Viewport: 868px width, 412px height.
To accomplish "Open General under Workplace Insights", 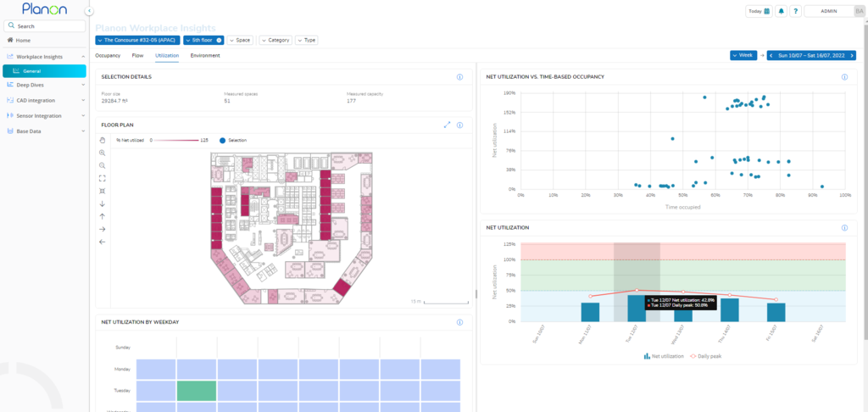I will (x=44, y=71).
